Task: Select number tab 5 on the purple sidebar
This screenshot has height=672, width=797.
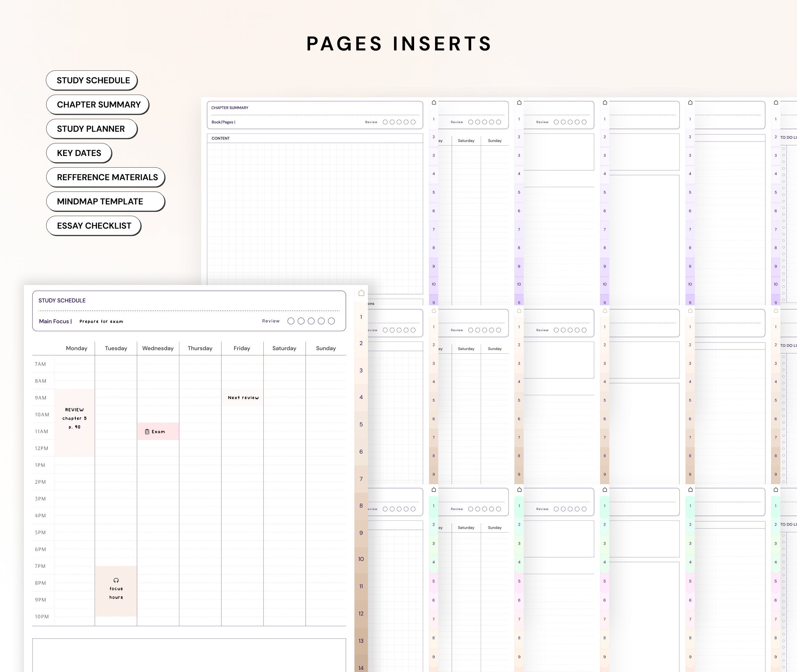Action: point(433,192)
